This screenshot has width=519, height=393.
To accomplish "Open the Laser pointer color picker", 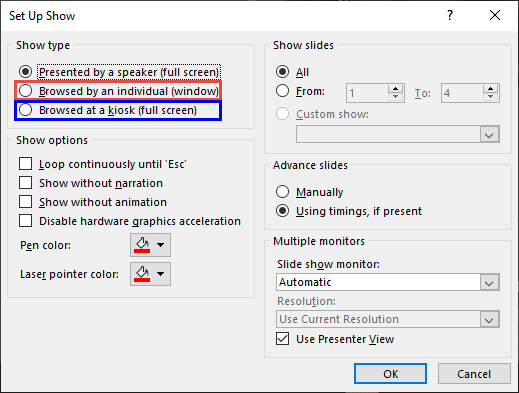I will click(x=150, y=274).
